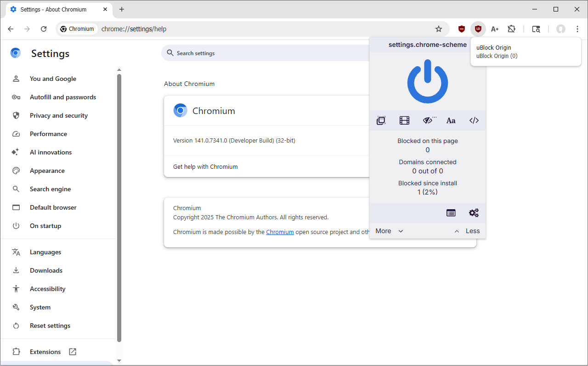Open the uBlock dashboard gears icon
The image size is (588, 366).
(474, 213)
